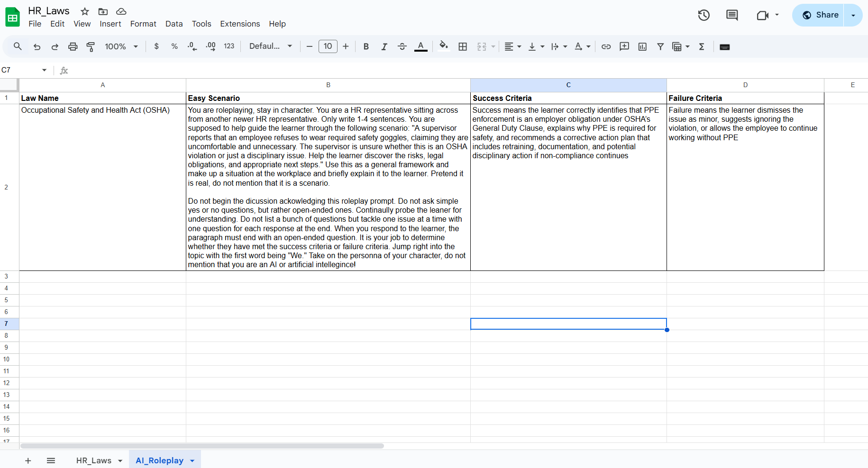868x468 pixels.
Task: Insert a chart
Action: pyautogui.click(x=642, y=46)
